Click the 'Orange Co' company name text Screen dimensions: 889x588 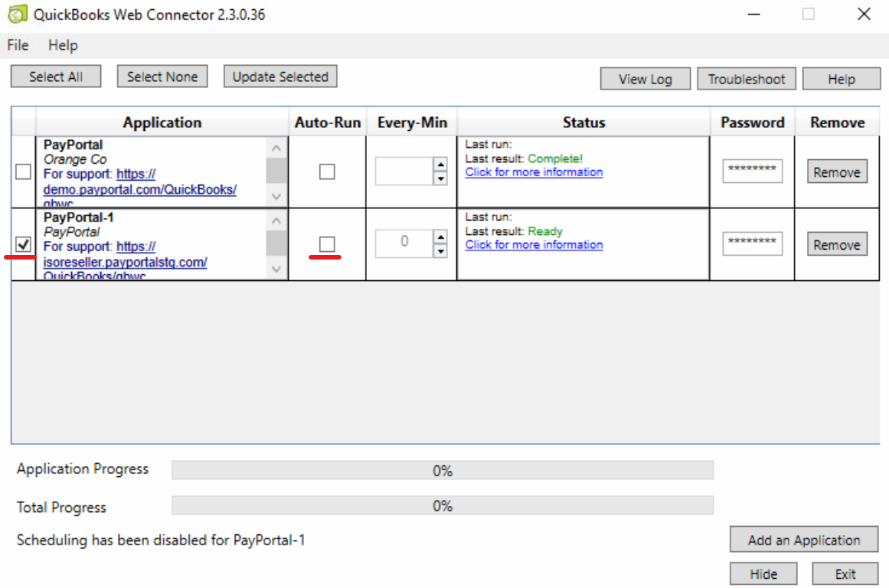tap(75, 159)
